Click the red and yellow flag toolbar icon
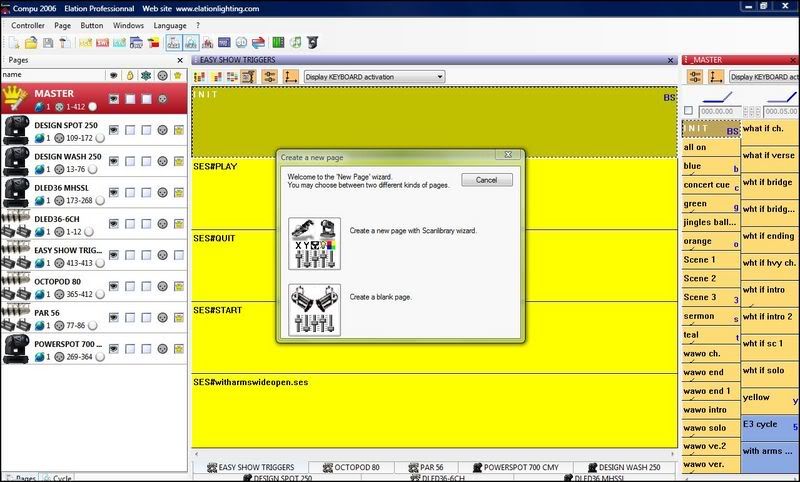This screenshot has height=482, width=800. 154,43
